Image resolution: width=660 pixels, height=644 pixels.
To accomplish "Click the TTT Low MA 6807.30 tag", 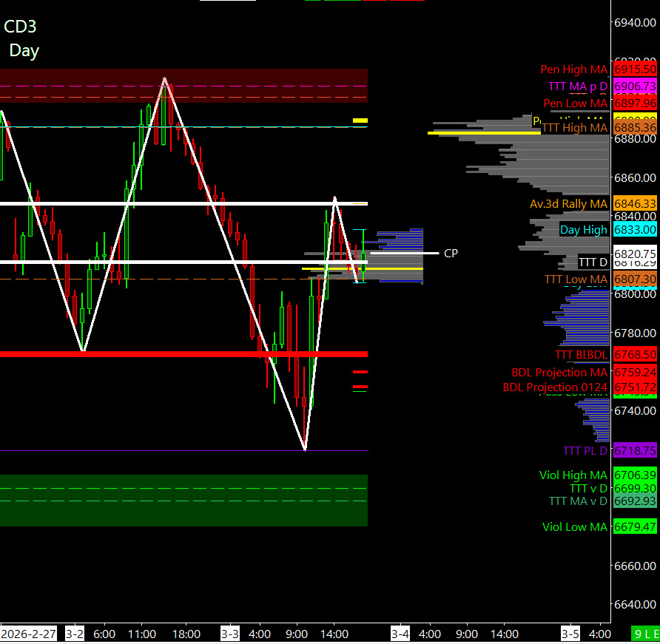I will pos(635,279).
